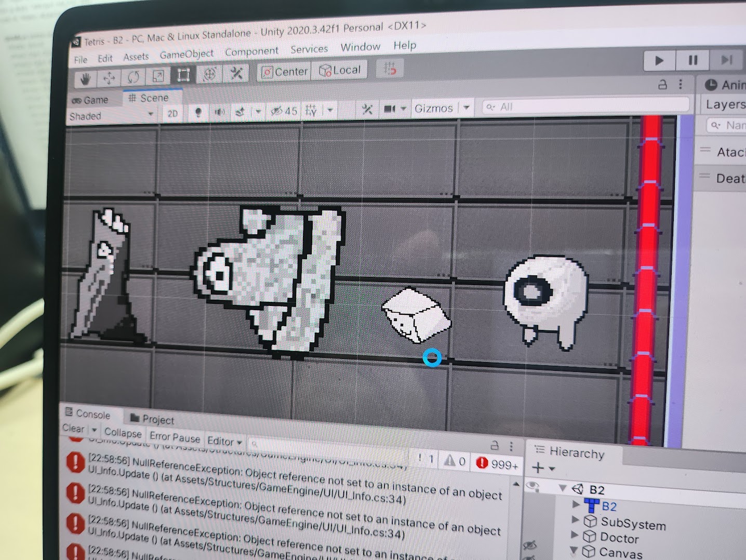Open the Window menu

(x=361, y=47)
